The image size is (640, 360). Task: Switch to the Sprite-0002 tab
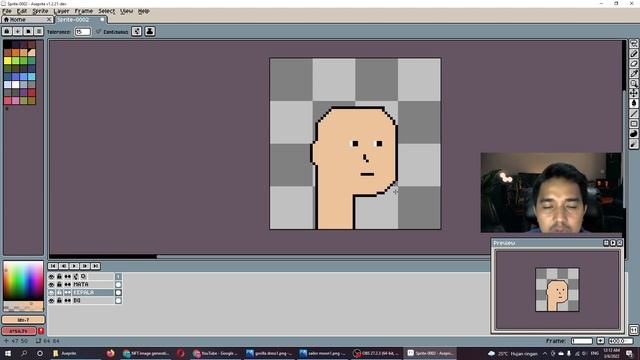pos(80,19)
